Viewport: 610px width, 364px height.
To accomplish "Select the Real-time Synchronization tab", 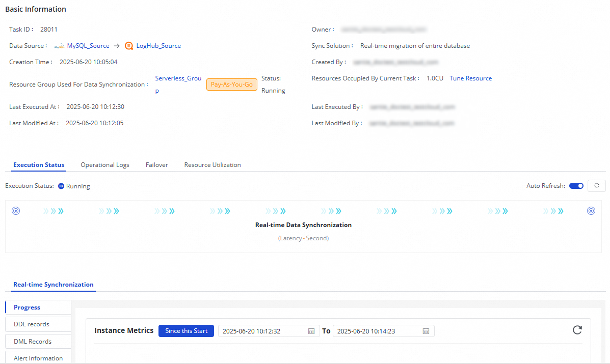I will coord(54,285).
